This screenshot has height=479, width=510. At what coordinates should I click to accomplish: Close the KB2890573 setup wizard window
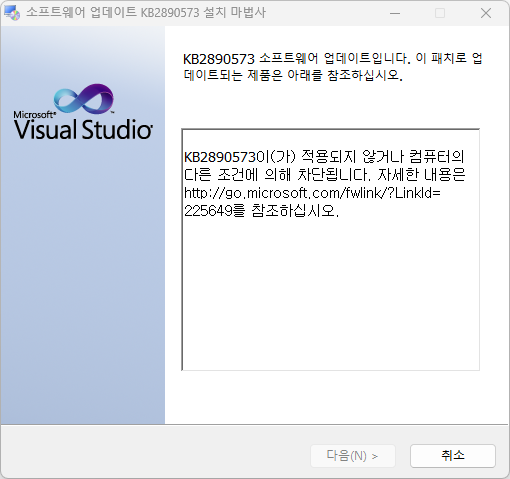point(486,13)
